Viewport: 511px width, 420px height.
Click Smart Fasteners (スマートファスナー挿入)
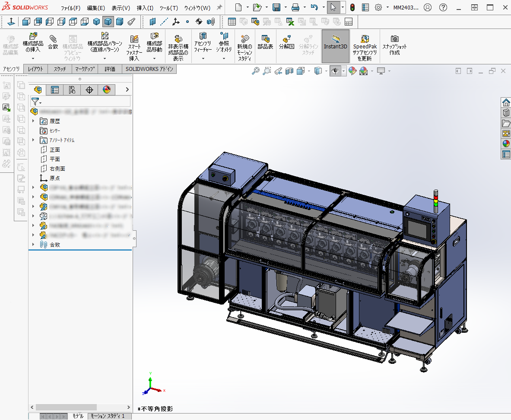tap(134, 48)
